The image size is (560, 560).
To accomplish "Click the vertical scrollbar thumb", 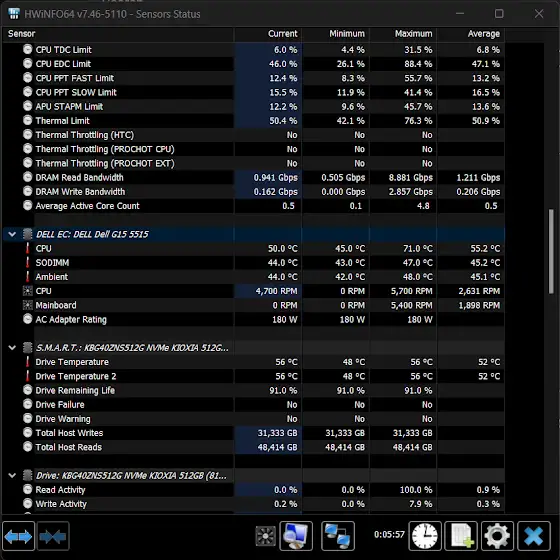I will pos(551,252).
